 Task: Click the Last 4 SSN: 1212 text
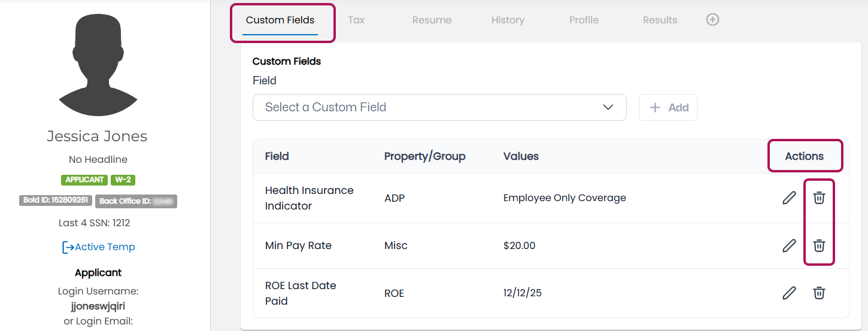(95, 223)
